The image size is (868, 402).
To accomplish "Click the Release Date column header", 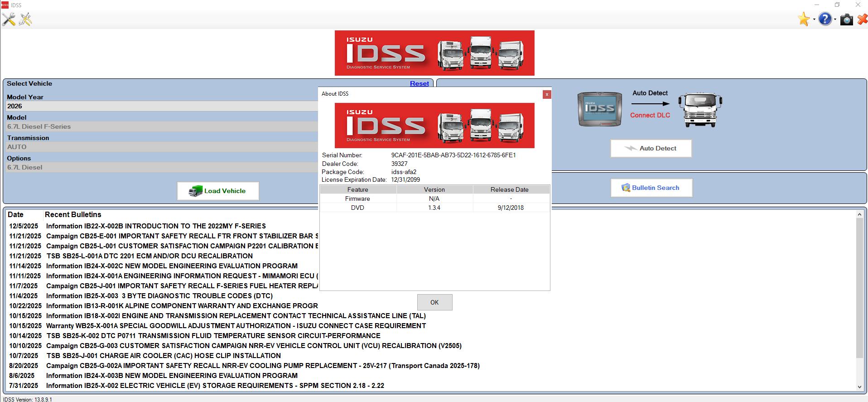I will (x=511, y=189).
